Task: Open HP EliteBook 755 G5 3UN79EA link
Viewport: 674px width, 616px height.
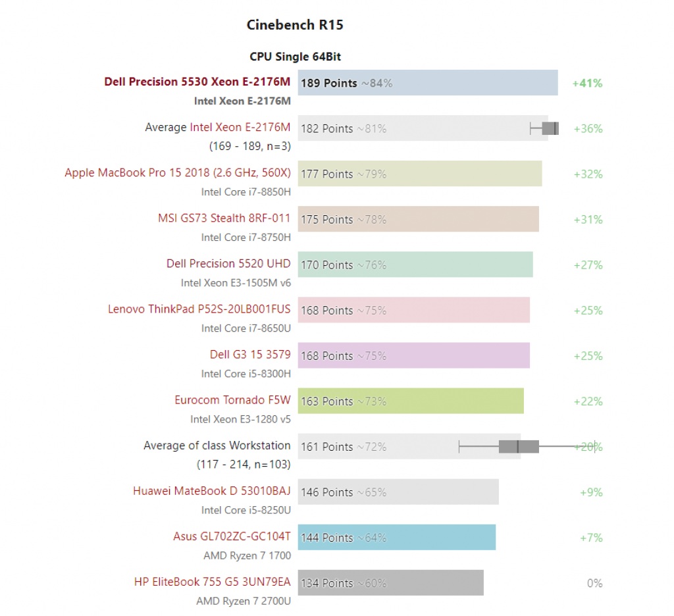Action: point(213,582)
